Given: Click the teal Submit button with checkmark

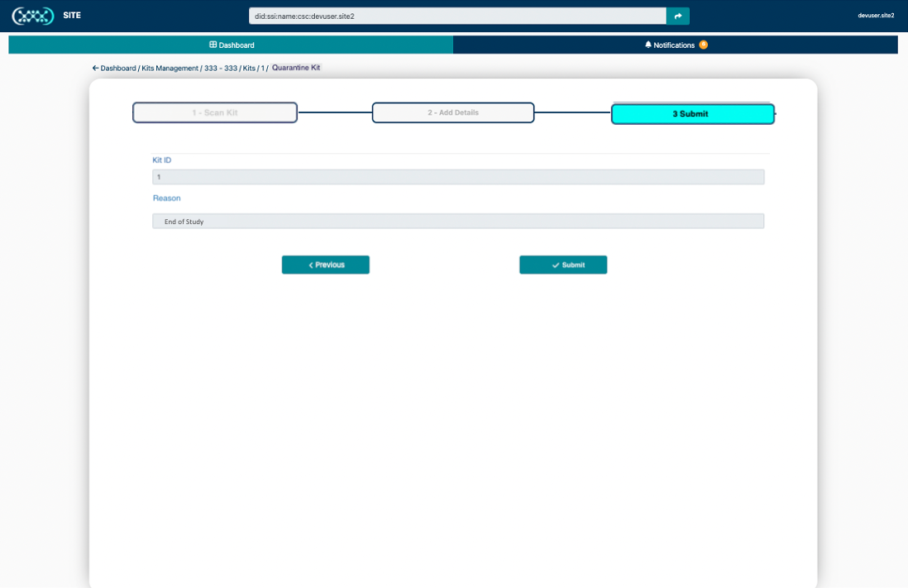Looking at the screenshot, I should click(563, 265).
